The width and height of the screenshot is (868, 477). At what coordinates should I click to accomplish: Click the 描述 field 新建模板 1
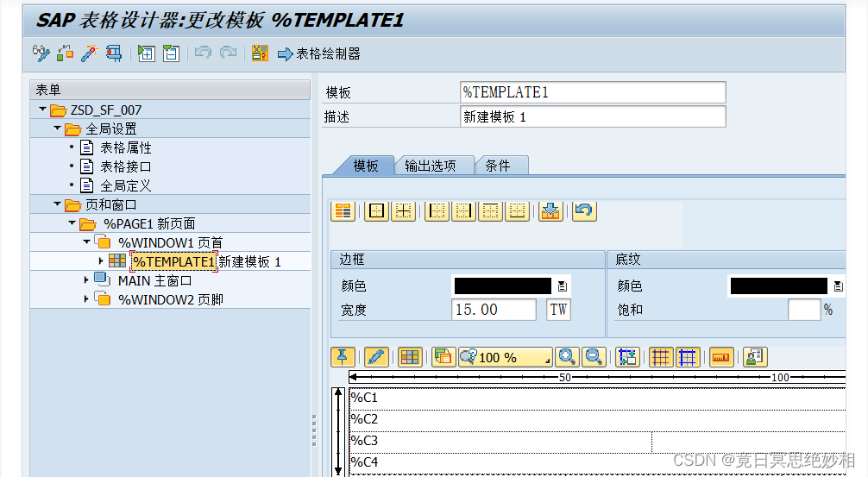click(x=593, y=116)
